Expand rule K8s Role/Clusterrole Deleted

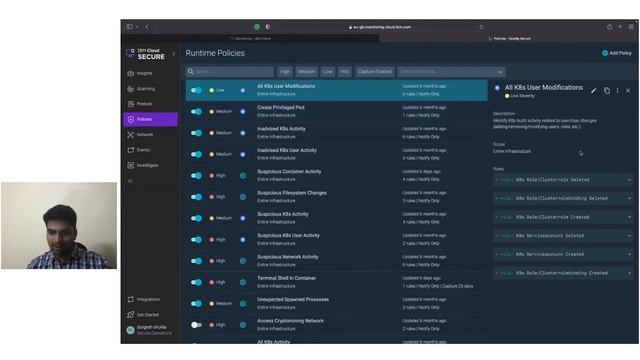point(563,180)
